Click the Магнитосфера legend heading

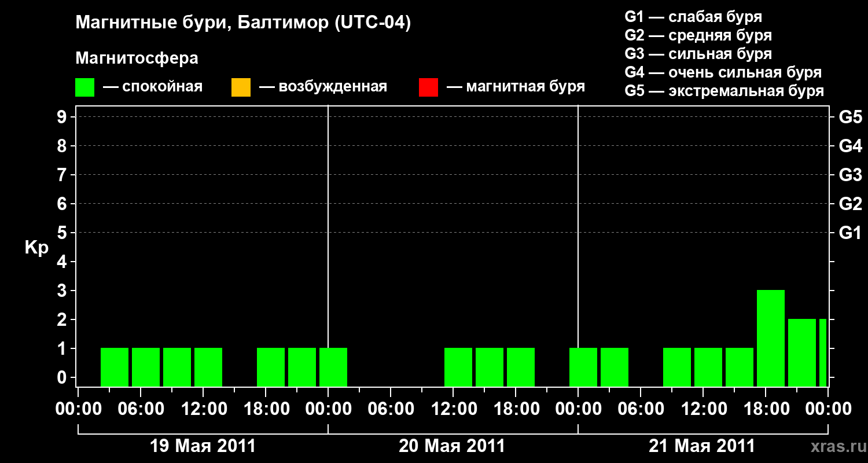137,58
